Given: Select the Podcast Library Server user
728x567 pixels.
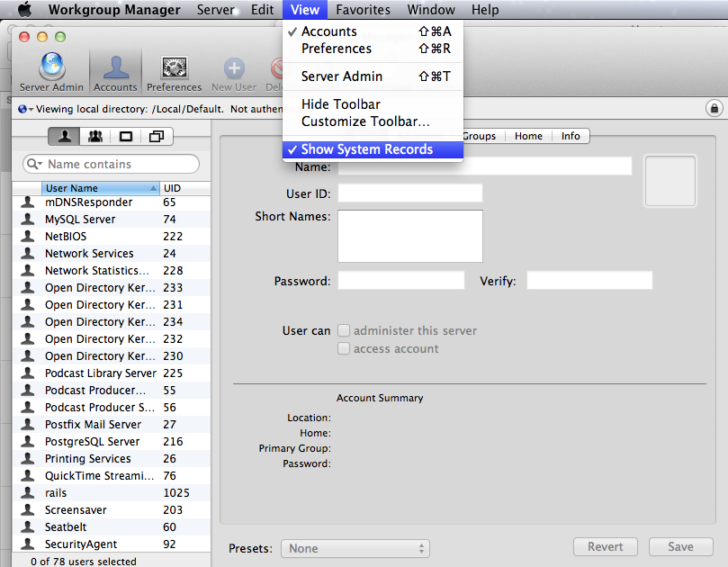Looking at the screenshot, I should [x=112, y=373].
